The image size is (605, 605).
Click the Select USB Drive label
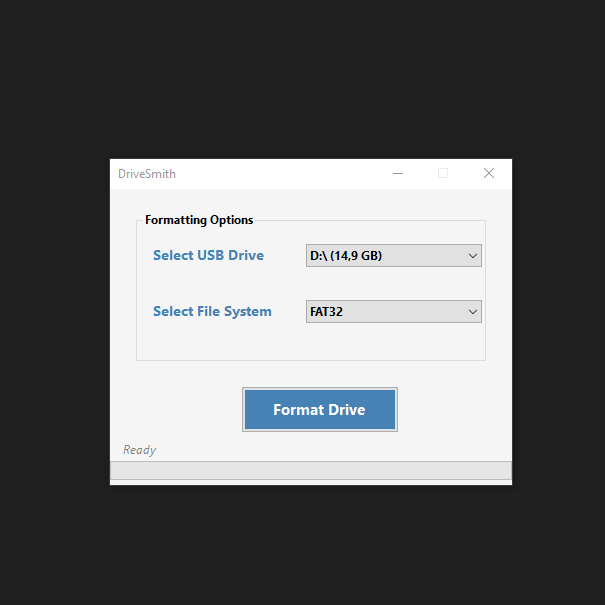point(208,255)
